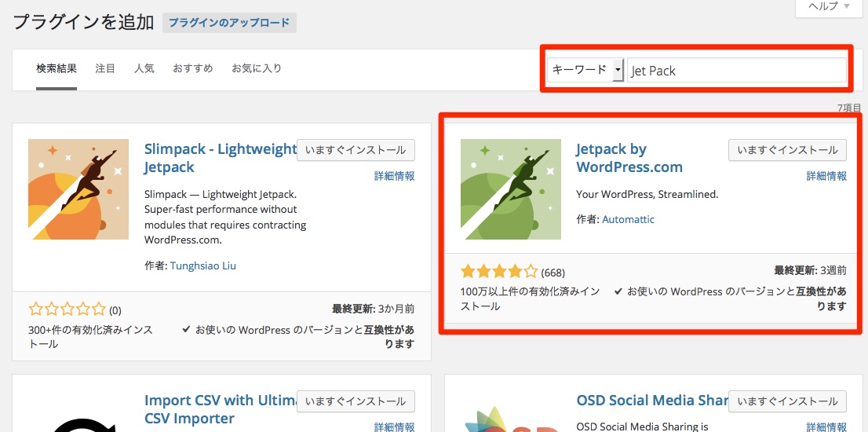Install Slimpack with いますぐインストール
This screenshot has height=432, width=868.
coord(356,150)
